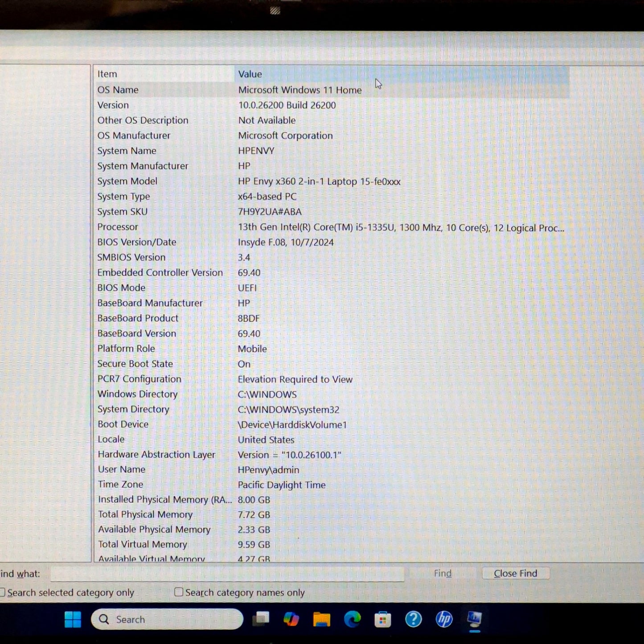Sort by the Value column header

402,74
